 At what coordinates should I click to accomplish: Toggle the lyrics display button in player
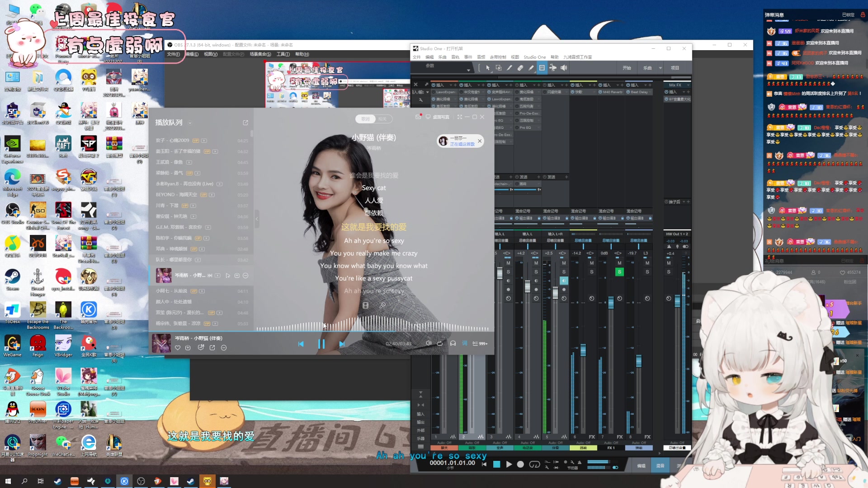(464, 343)
